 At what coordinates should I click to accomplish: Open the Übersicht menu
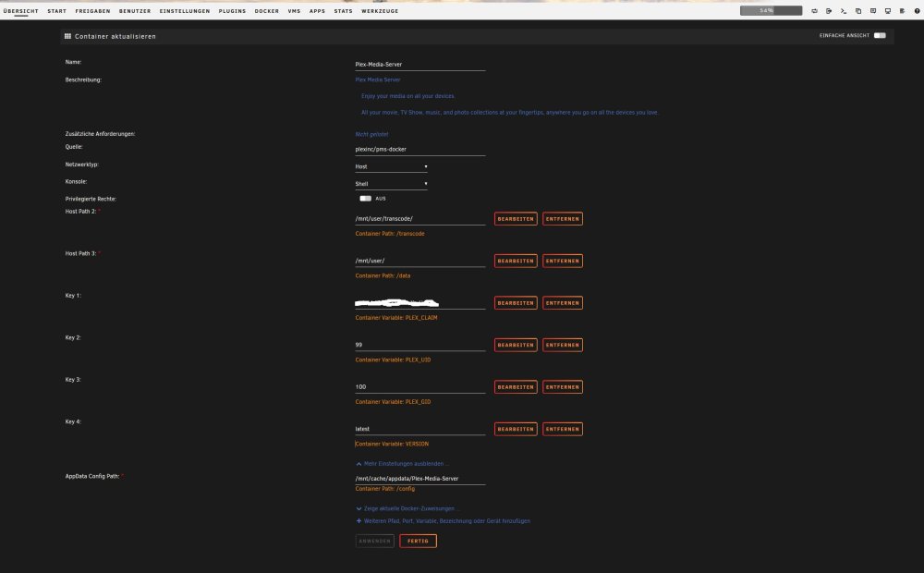20,11
